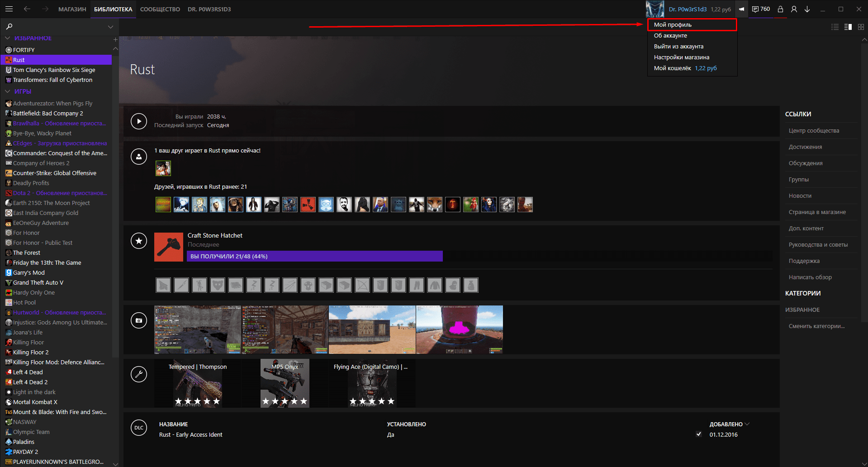Click the Rust game icon in favorites list
The height and width of the screenshot is (467, 868).
(9, 60)
